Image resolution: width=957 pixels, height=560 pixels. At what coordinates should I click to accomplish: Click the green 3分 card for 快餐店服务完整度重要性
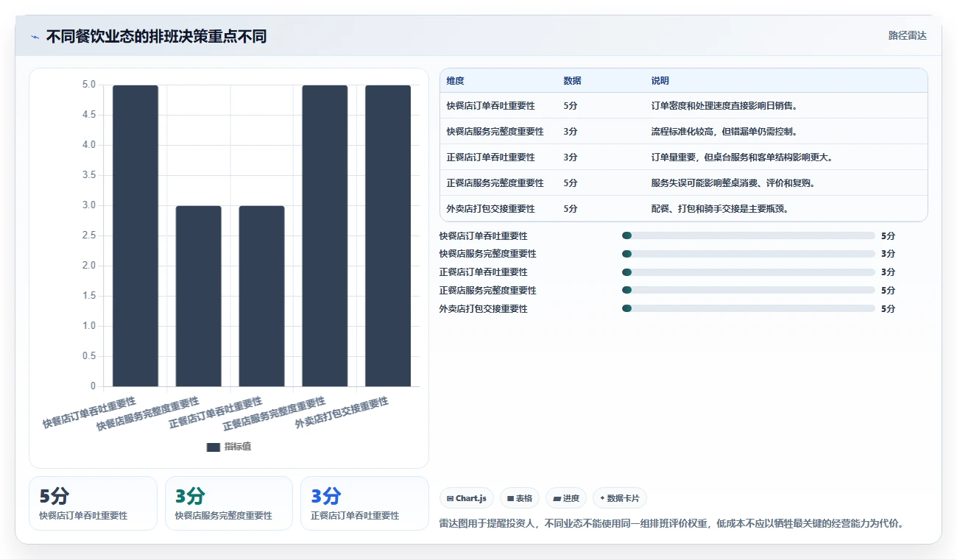[x=229, y=503]
